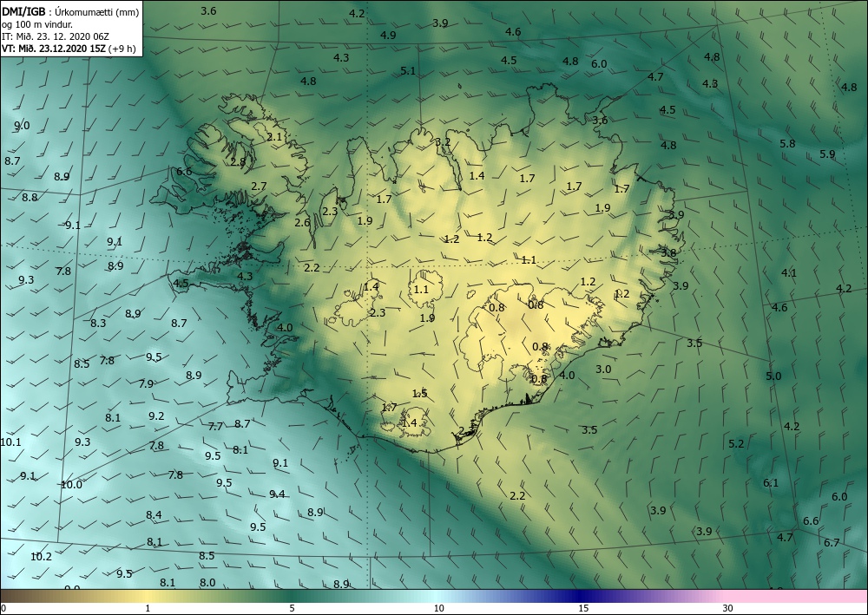Click the map value 8.3
Viewport: 868px width, 615px height.
coord(98,323)
